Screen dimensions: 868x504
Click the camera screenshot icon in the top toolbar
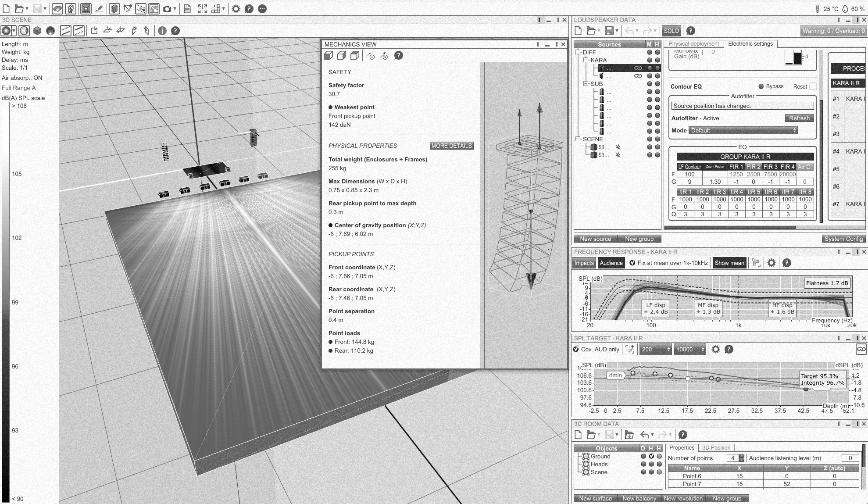[167, 9]
